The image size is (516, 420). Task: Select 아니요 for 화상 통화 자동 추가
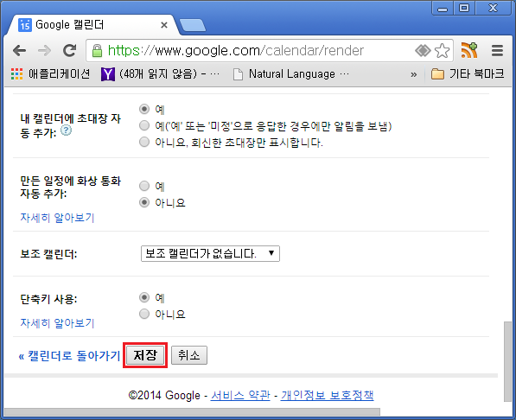(x=144, y=202)
